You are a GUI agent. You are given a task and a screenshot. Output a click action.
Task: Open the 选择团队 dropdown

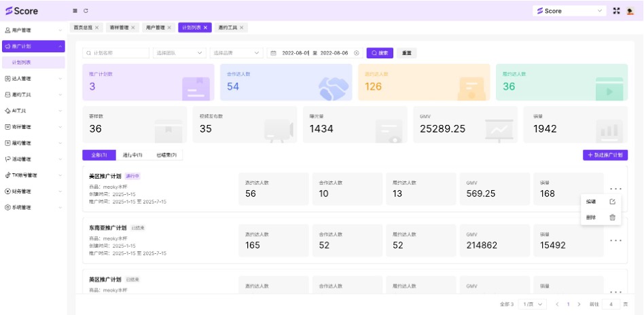[x=179, y=53]
